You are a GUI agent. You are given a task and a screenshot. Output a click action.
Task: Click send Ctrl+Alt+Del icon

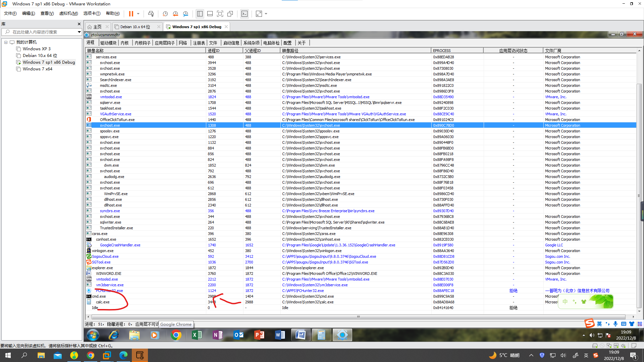pos(151,14)
